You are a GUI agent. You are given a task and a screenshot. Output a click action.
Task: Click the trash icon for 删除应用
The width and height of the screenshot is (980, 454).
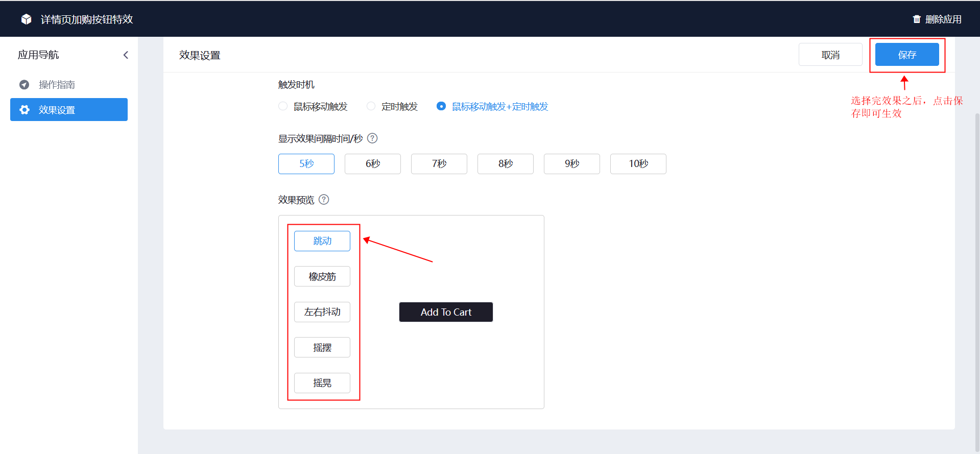pos(917,19)
